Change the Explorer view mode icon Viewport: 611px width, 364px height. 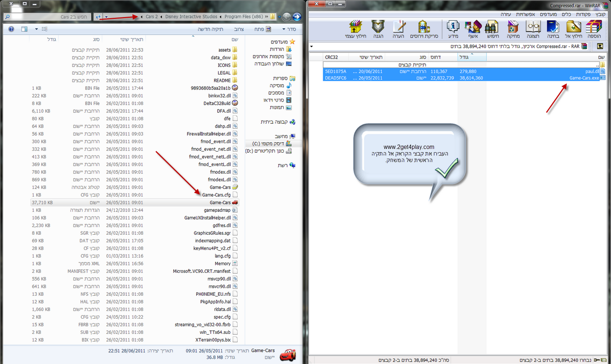(x=44, y=29)
